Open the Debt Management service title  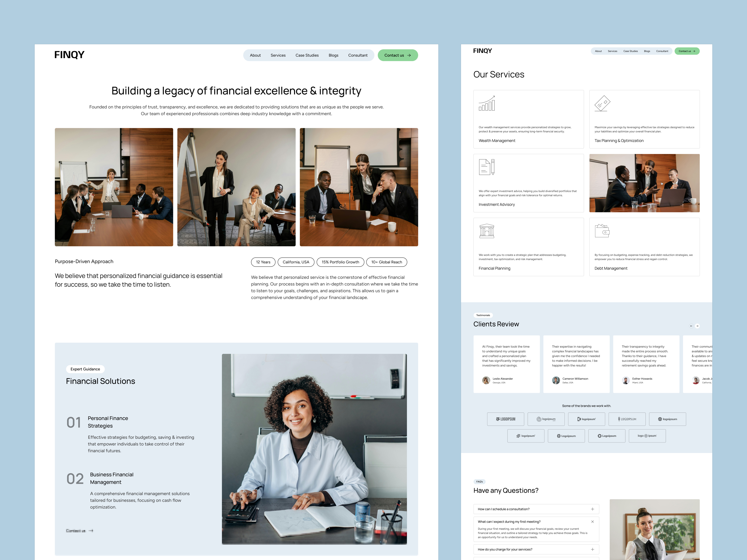tap(611, 268)
